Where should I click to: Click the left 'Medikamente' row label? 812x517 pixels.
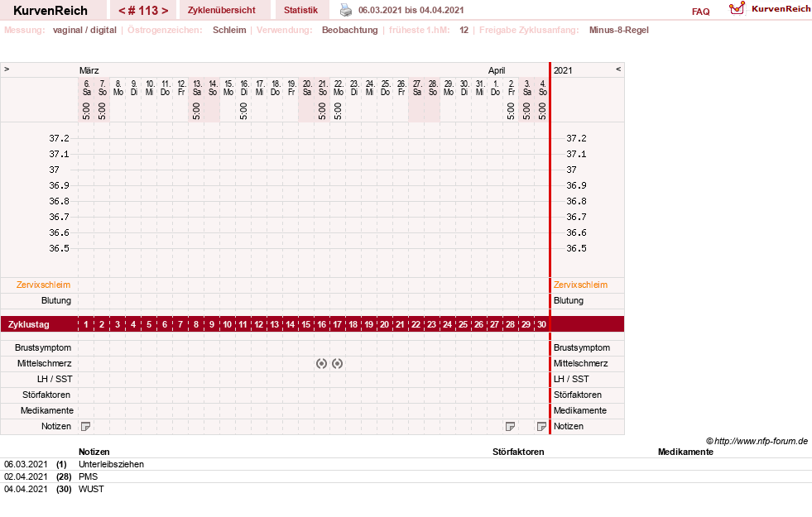(47, 410)
